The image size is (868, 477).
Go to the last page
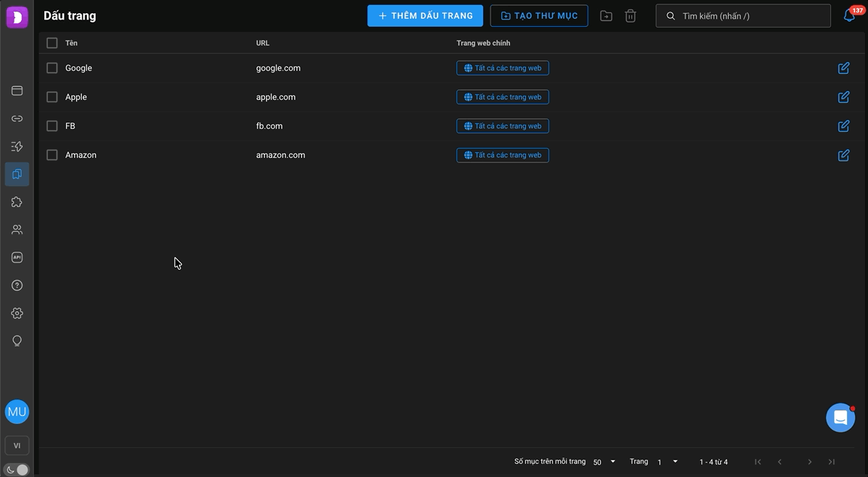(832, 462)
